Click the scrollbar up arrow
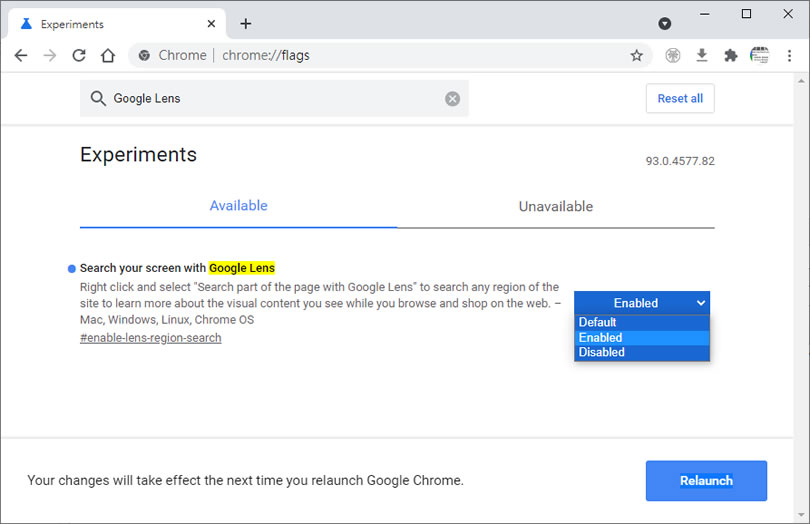The height and width of the screenshot is (524, 810). pyautogui.click(x=801, y=81)
